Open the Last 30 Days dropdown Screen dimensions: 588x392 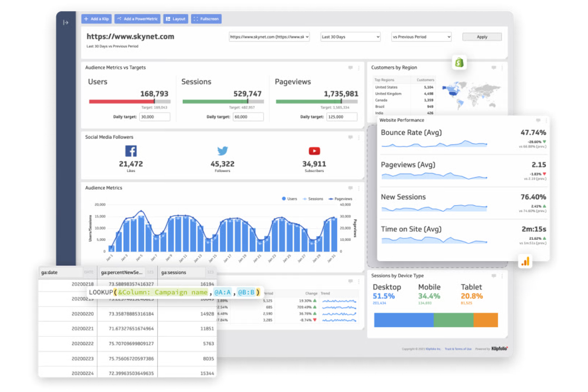(350, 37)
